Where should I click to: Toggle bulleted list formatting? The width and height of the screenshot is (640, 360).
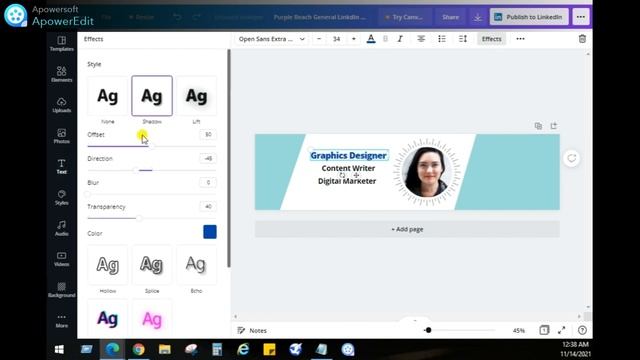442,39
